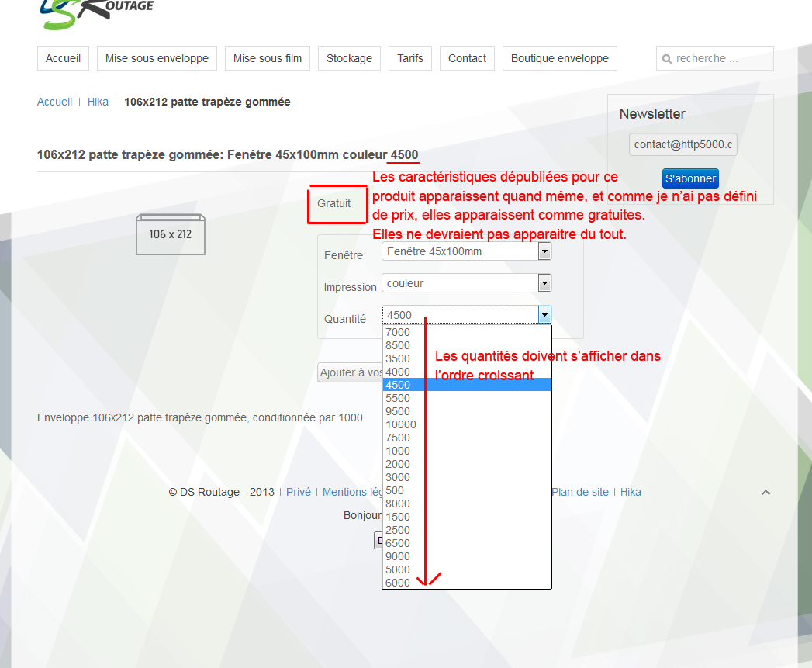Click the Fenêtre 45x100mm select box
Viewport: 812px width, 668px height.
[x=466, y=252]
